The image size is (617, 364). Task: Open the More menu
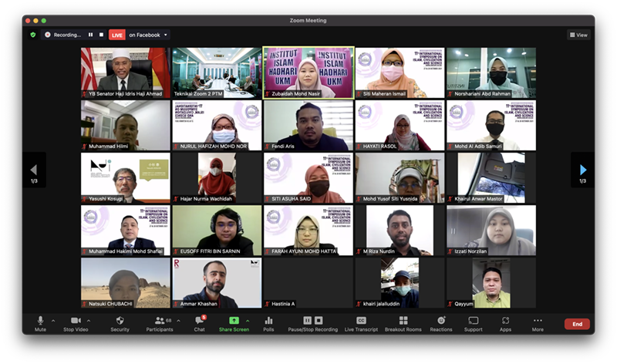click(538, 321)
